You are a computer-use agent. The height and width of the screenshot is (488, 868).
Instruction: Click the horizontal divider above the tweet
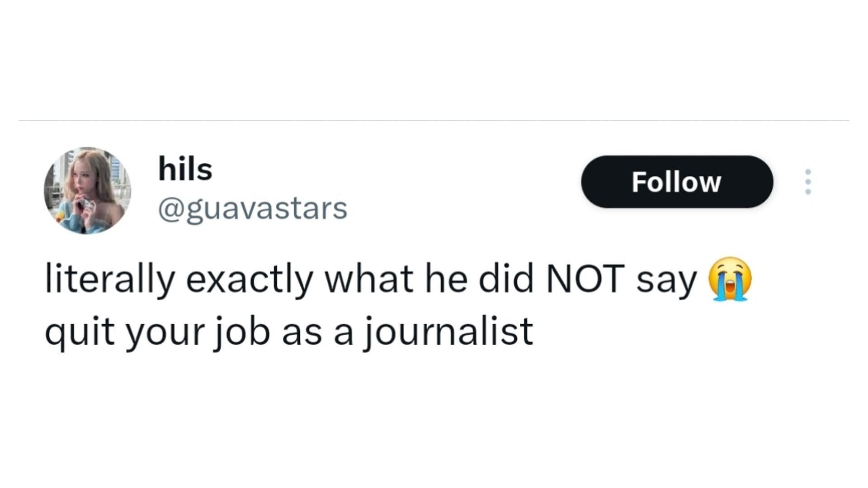pyautogui.click(x=434, y=120)
